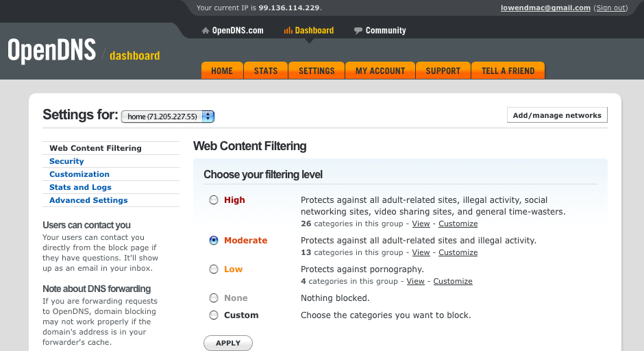Open the MY ACCOUNT tab
This screenshot has height=351, width=644.
(380, 71)
